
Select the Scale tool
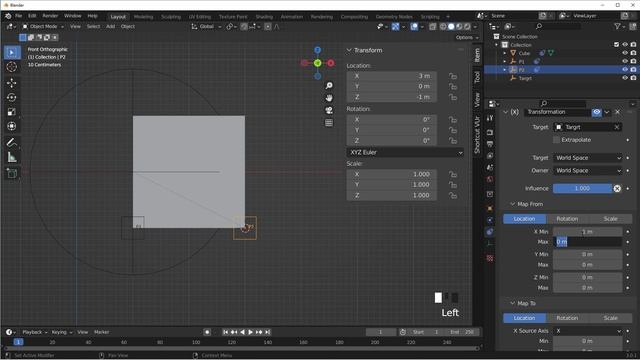pyautogui.click(x=12, y=111)
